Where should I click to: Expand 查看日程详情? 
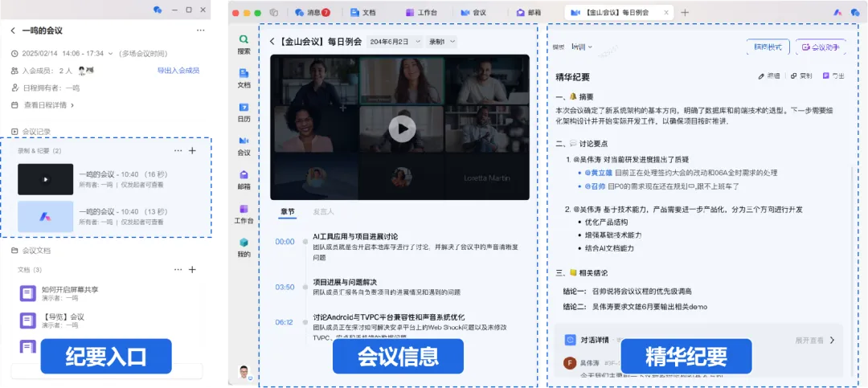click(49, 104)
